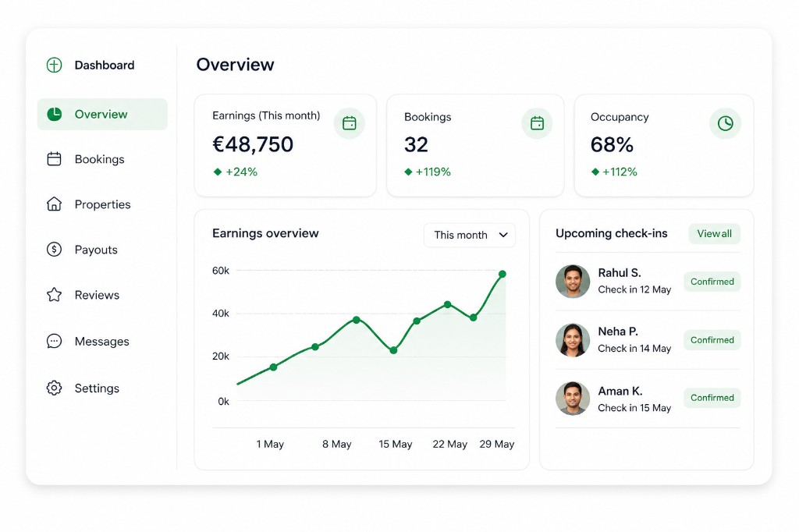Click the Bookings calendar sidebar icon
This screenshot has width=799, height=532.
(54, 159)
